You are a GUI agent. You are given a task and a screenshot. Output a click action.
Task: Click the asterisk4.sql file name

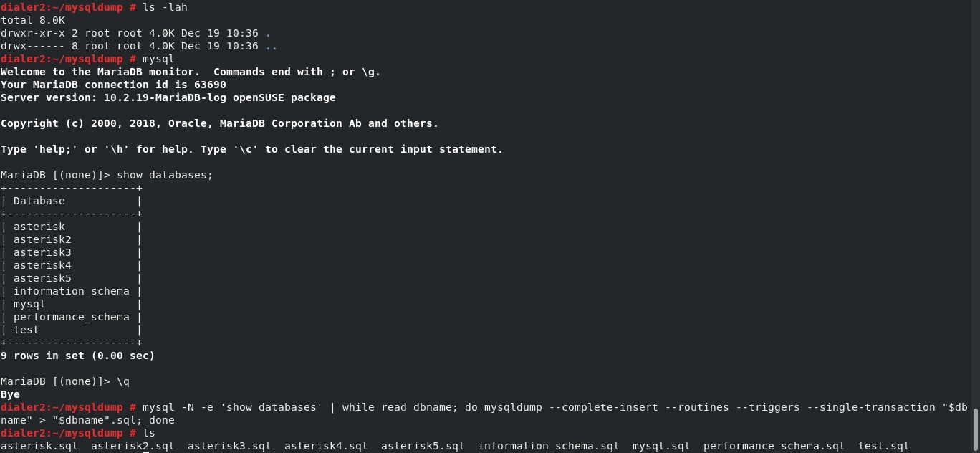tap(326, 446)
